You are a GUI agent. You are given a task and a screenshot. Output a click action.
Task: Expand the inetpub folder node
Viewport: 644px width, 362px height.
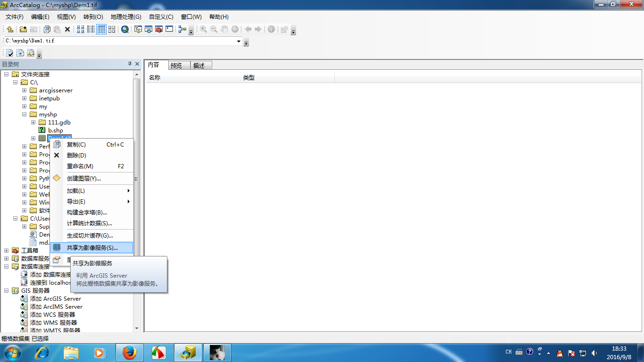tap(24, 98)
